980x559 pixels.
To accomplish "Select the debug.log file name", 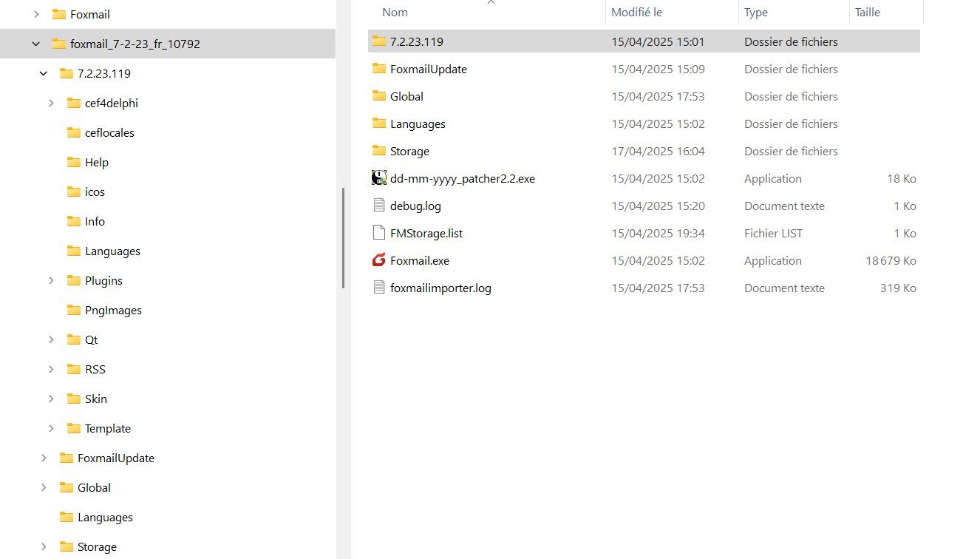I will 415,206.
